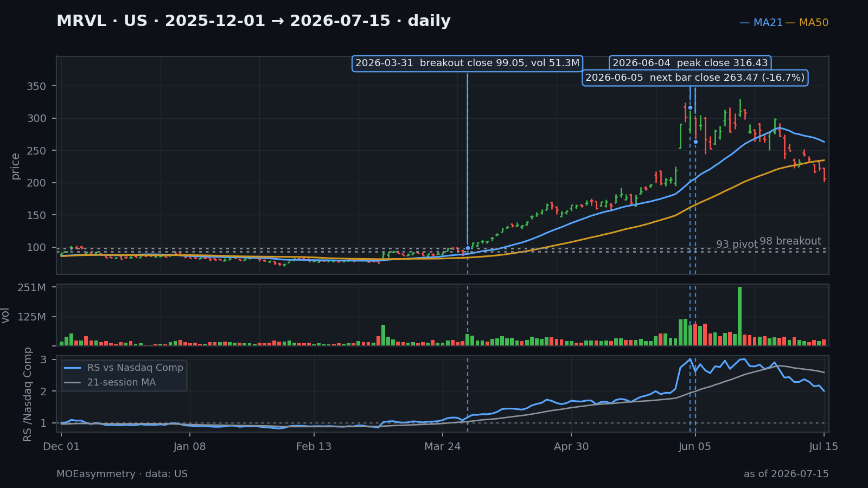Viewport: 868px width, 488px height.
Task: Click the 'Jan 08' x-axis label
Action: click(x=190, y=447)
